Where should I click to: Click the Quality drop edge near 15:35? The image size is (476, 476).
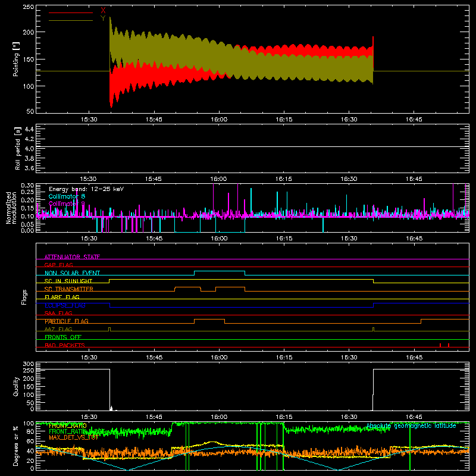click(110, 390)
